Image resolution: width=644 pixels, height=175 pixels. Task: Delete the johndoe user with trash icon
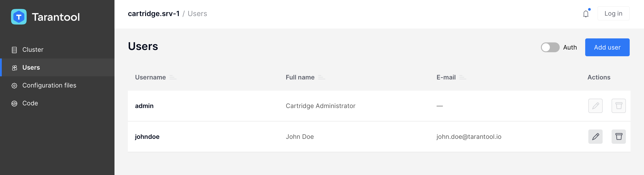tap(619, 137)
